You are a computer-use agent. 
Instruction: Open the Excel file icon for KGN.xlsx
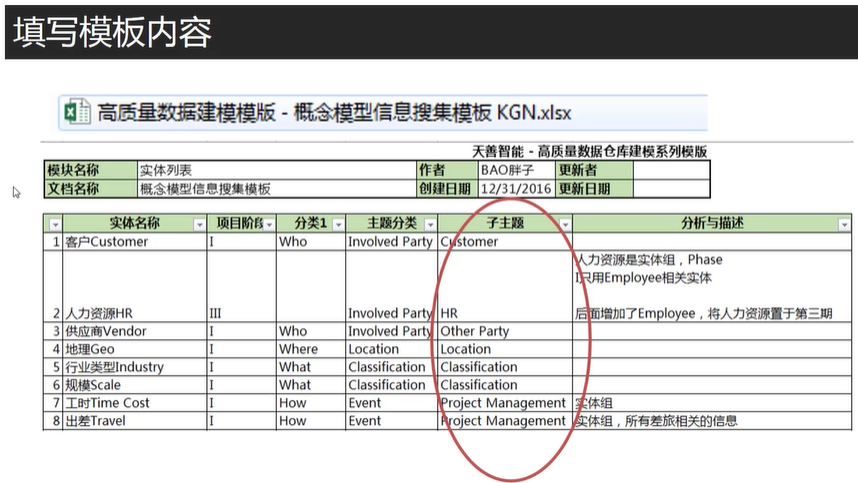click(x=77, y=112)
